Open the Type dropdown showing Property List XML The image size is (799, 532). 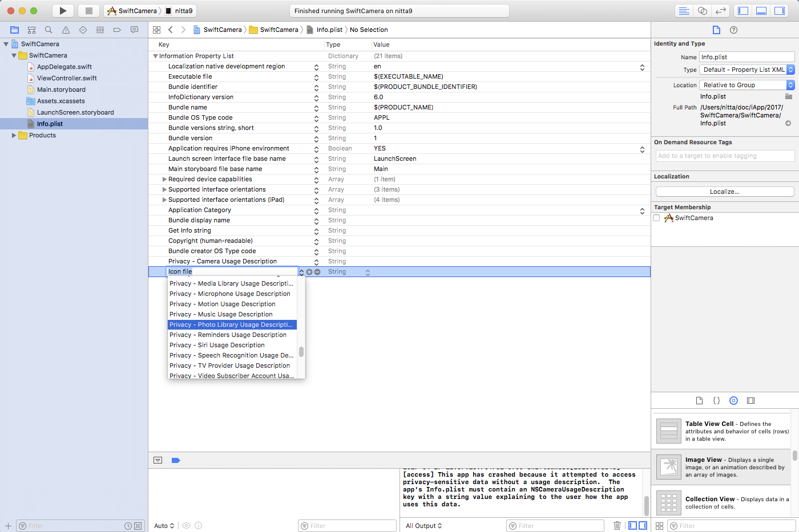(746, 70)
